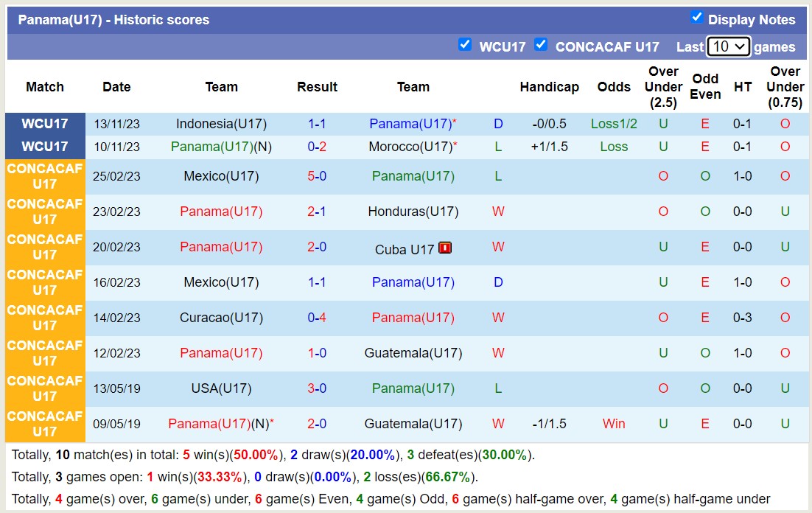This screenshot has height=513, width=812.
Task: Uncheck the WCU17 filter checkbox
Action: tap(465, 44)
